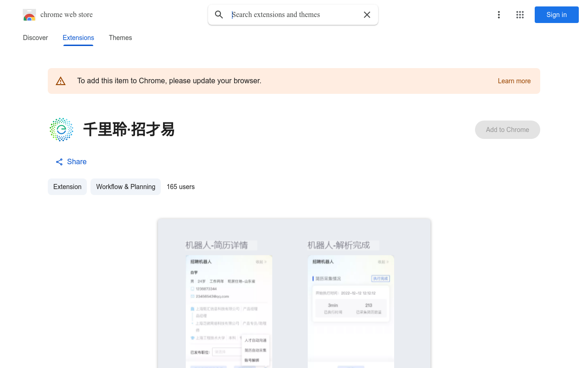This screenshot has width=588, height=368.
Task: Click the Sign in button
Action: (x=556, y=15)
